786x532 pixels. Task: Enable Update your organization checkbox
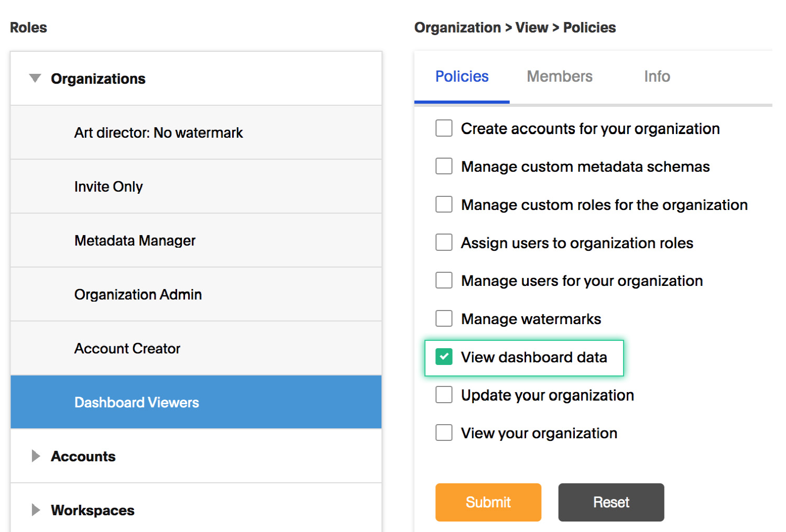(x=444, y=395)
